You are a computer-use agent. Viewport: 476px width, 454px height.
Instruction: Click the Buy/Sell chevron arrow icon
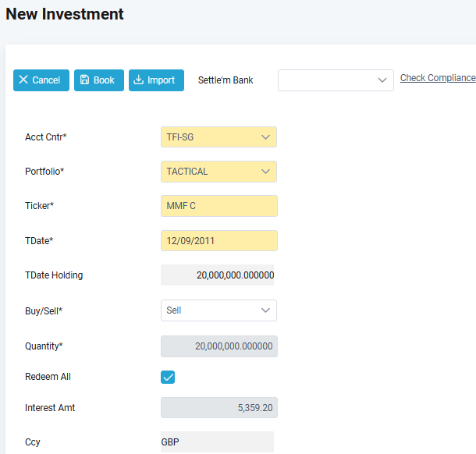(265, 310)
